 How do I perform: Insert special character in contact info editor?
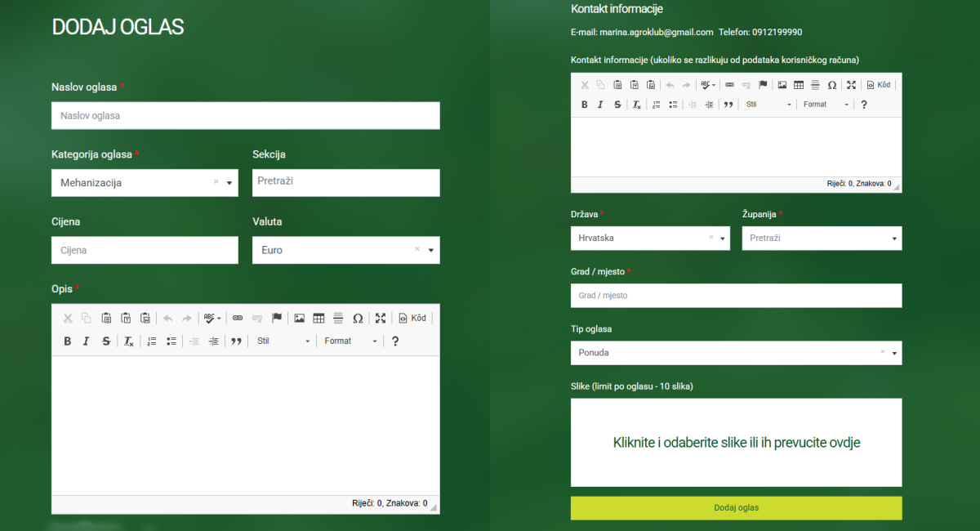(x=831, y=85)
